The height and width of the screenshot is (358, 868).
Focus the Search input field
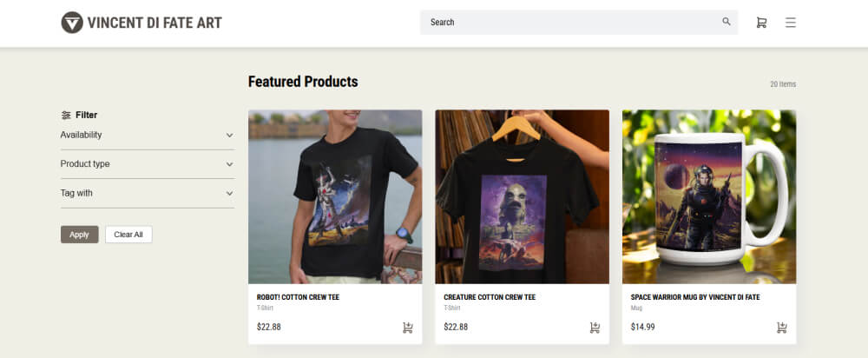click(570, 23)
